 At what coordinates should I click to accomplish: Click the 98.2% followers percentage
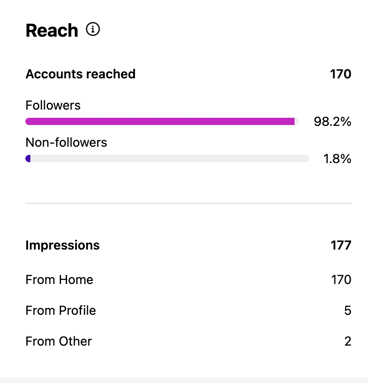[x=332, y=122]
